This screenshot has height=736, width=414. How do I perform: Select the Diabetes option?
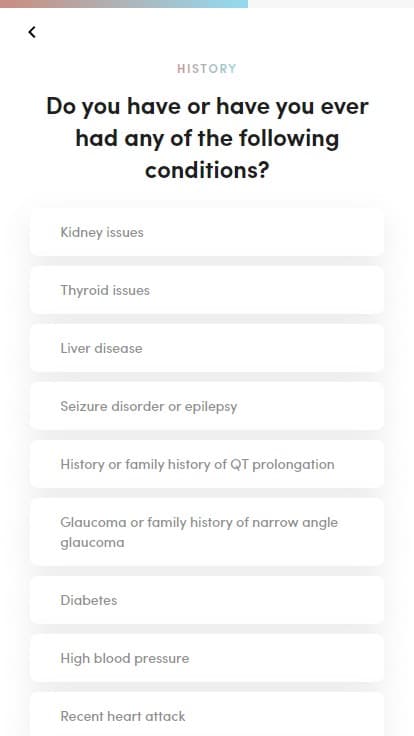207,600
